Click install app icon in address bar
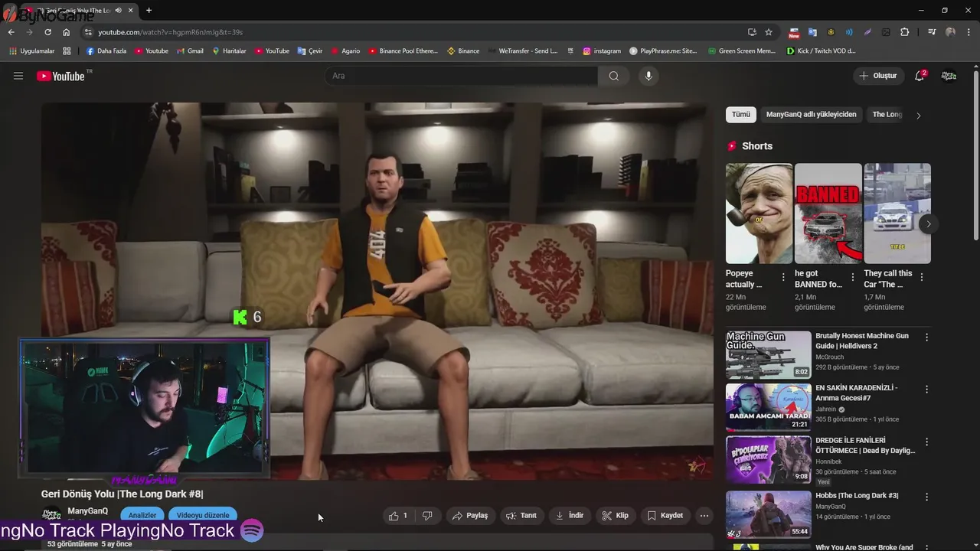Viewport: 980px width, 551px height. pos(752,32)
